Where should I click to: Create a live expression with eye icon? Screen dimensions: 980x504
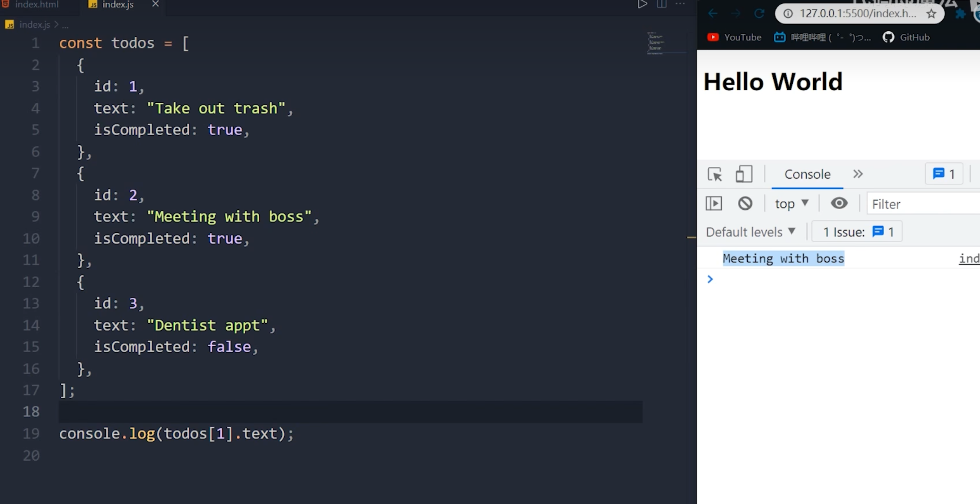click(839, 203)
